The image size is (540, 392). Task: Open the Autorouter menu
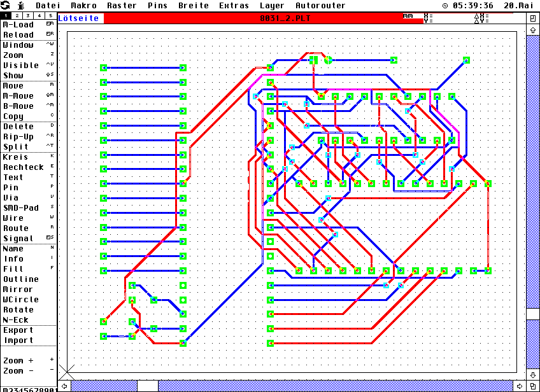(x=320, y=5)
